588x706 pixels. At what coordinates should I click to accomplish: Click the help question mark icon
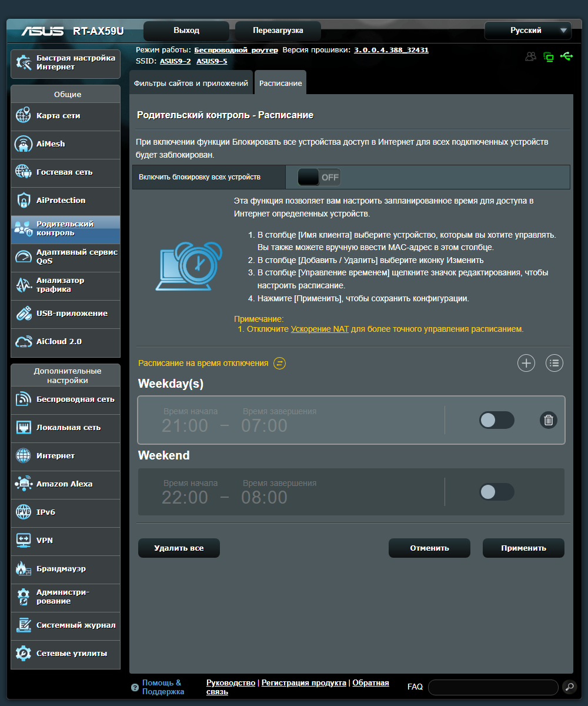pos(135,687)
